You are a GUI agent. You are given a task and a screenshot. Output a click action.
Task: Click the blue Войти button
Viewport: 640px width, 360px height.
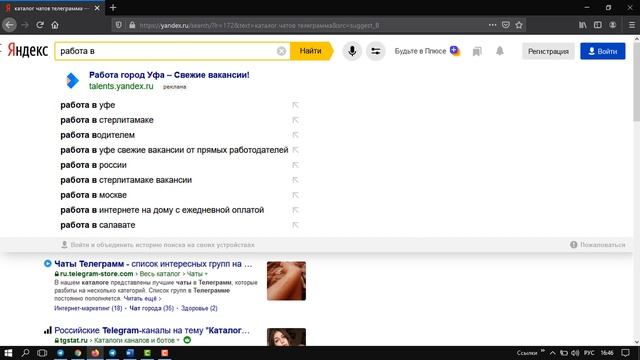[x=602, y=51]
